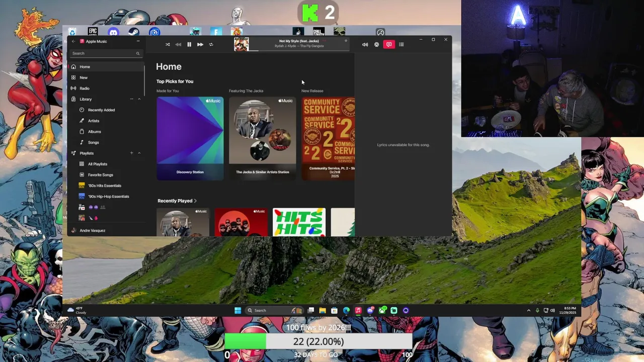Click the back arrow in Apple Music
Image resolution: width=644 pixels, height=362 pixels.
[73, 41]
